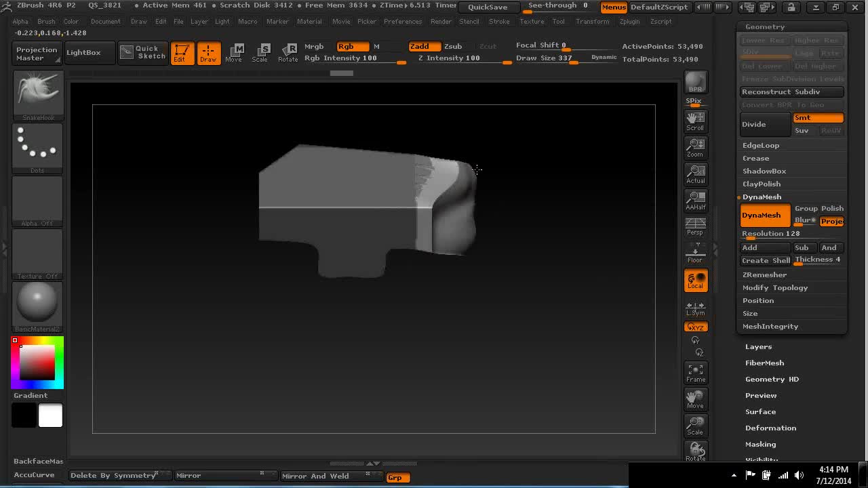This screenshot has height=488, width=868.
Task: Adjust the Focal Shift slider
Action: [x=551, y=45]
